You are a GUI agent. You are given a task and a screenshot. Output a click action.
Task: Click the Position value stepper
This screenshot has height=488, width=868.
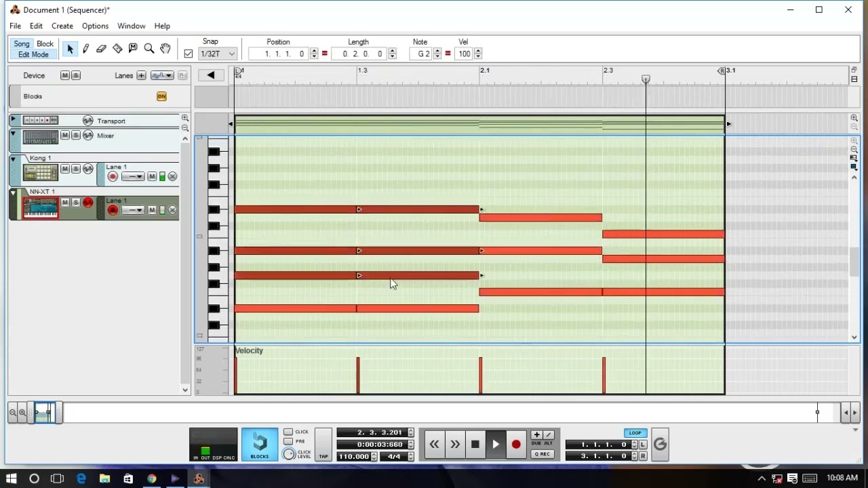coord(314,54)
